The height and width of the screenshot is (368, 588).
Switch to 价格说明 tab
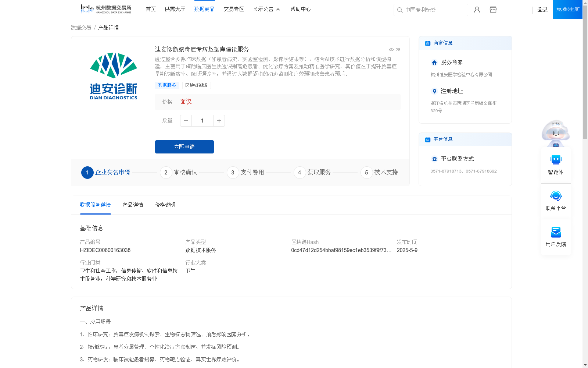(x=165, y=205)
